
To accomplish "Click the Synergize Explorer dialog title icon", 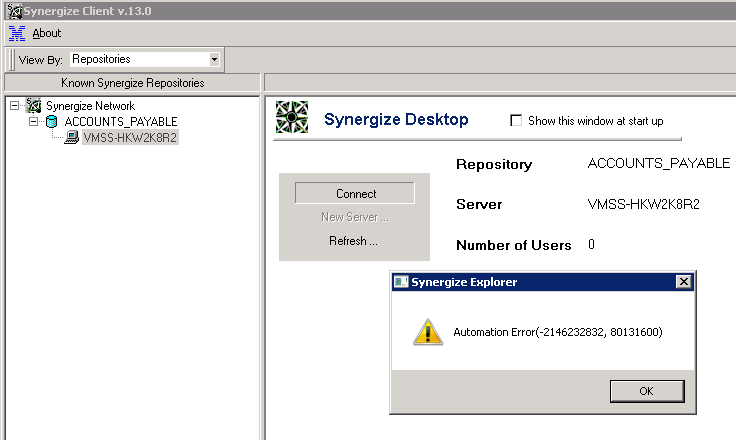I will [x=401, y=282].
